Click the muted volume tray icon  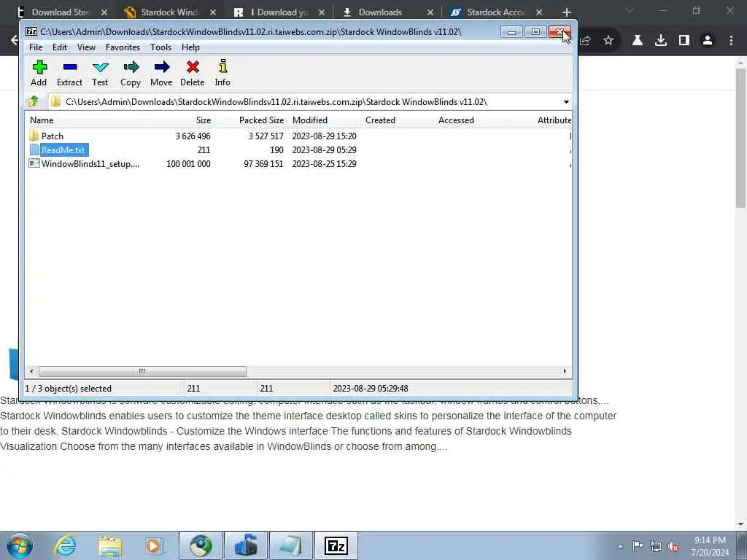(673, 546)
